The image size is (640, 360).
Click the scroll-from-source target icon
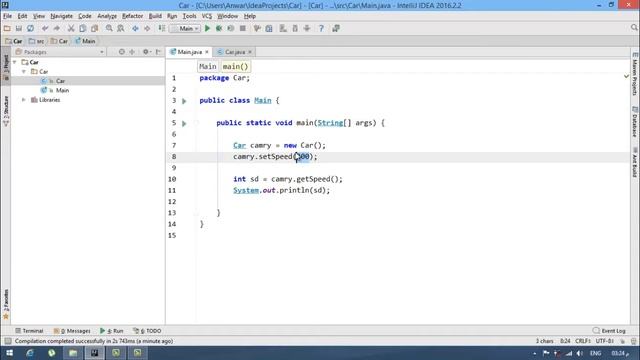[122, 52]
